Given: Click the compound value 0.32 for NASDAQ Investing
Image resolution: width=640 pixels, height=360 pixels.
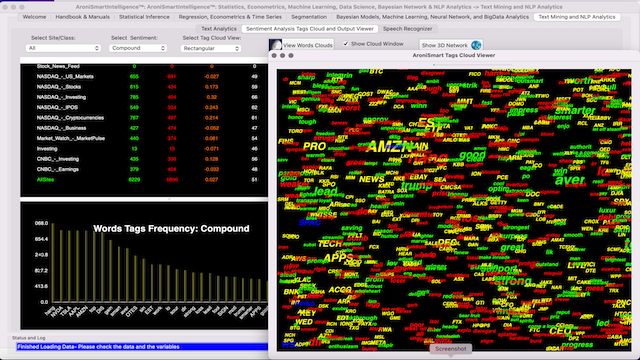Looking at the screenshot, I should coord(211,97).
